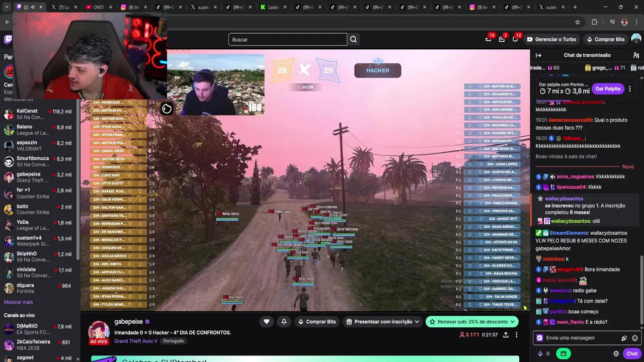Switch to the (7) Lu browser tab
The height and width of the screenshot is (362, 644).
pyautogui.click(x=64, y=7)
